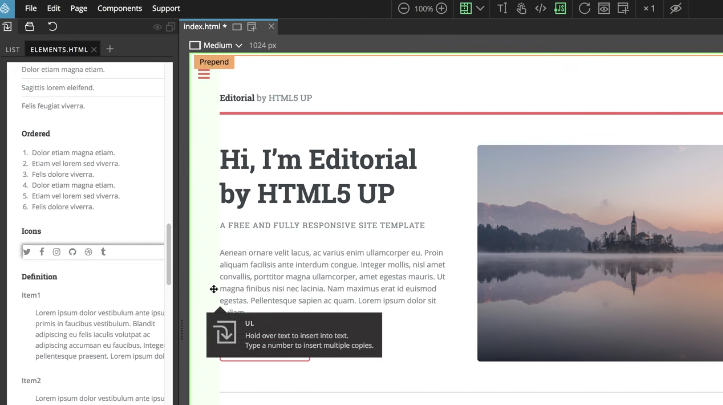Click the GitHub icon in the Icons list
The image size is (723, 405).
tap(72, 252)
